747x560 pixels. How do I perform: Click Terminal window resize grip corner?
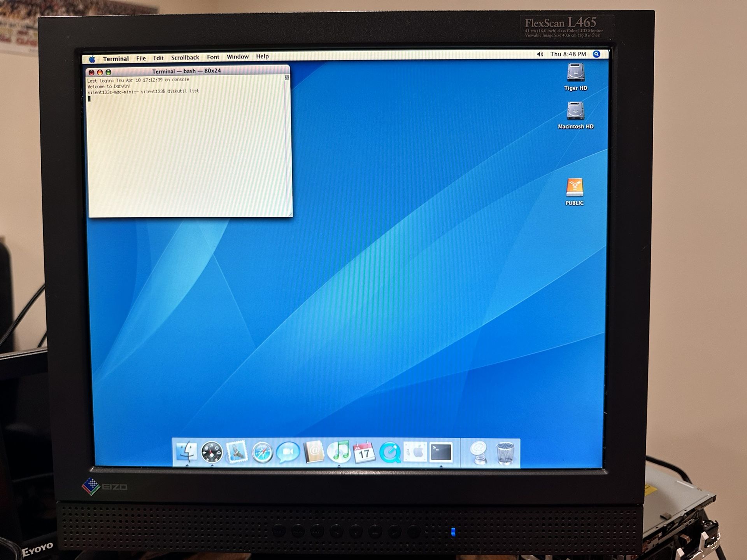[x=290, y=214]
